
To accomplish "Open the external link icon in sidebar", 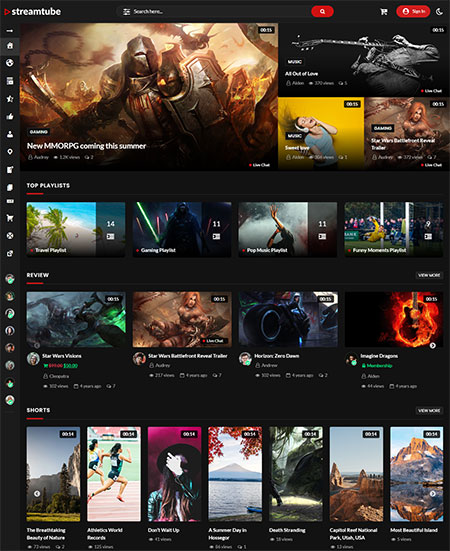I will tap(10, 253).
